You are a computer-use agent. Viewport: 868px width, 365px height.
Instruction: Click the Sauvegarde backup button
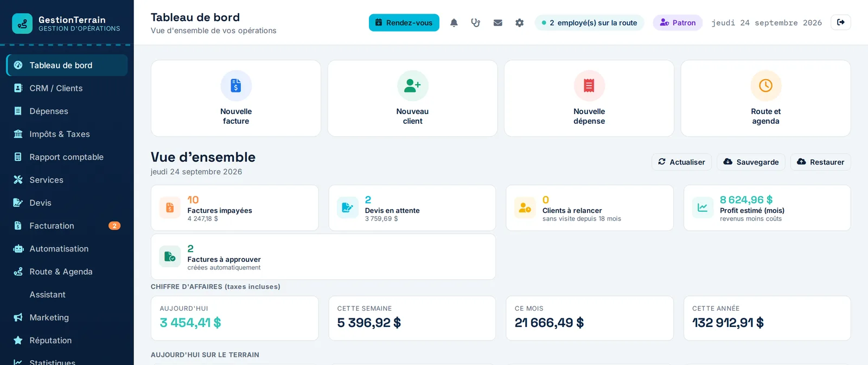[751, 162]
